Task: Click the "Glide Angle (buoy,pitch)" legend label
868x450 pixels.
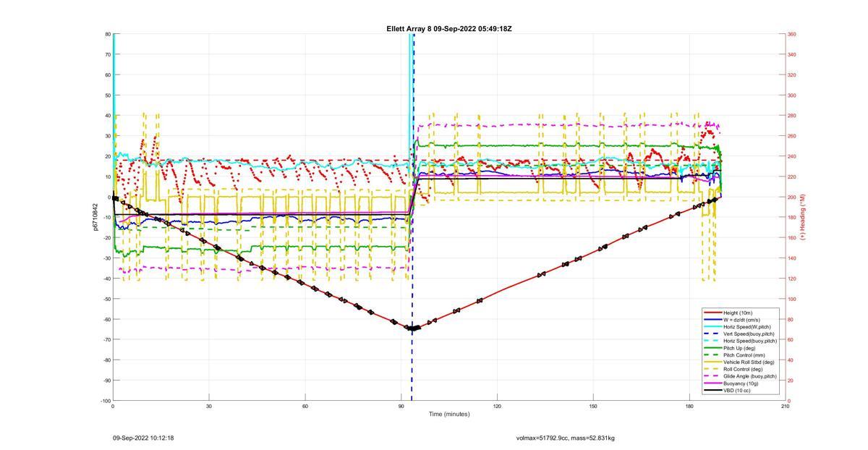Action: 750,376
